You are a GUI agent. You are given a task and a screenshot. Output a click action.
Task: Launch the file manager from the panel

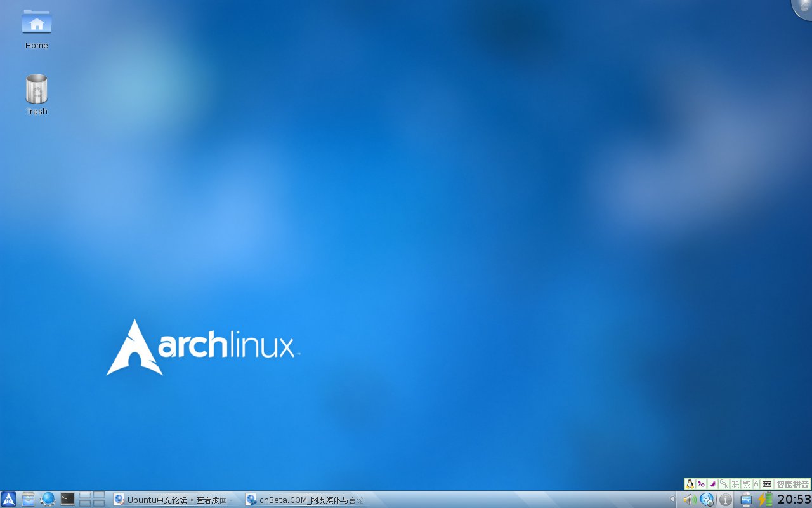(29, 499)
